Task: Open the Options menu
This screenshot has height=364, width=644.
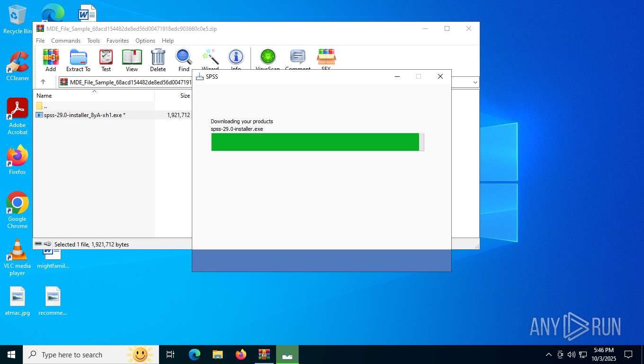Action: pos(145,41)
